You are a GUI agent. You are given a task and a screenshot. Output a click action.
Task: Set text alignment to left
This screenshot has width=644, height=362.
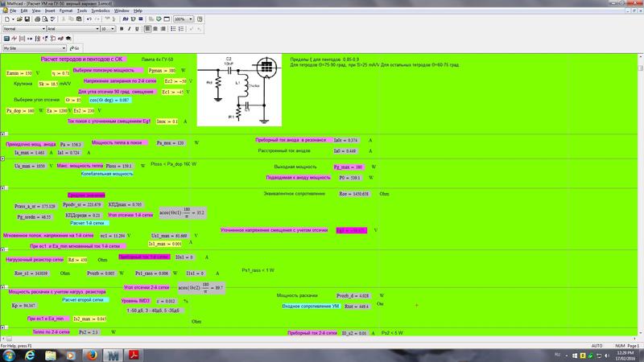click(148, 29)
